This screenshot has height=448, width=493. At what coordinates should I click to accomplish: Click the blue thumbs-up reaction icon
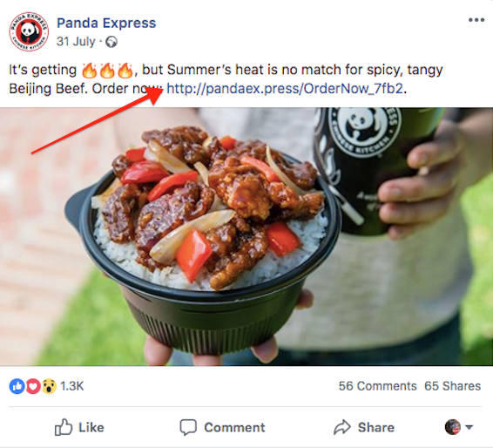[x=17, y=386]
